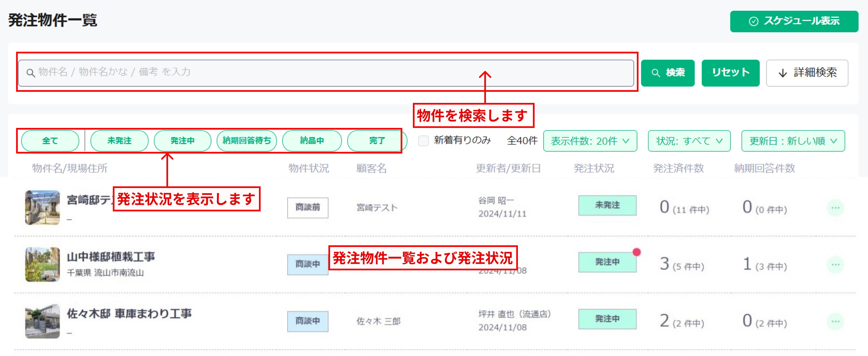The height and width of the screenshot is (356, 868).
Task: Click the 未発注 order status badge
Action: [x=607, y=205]
